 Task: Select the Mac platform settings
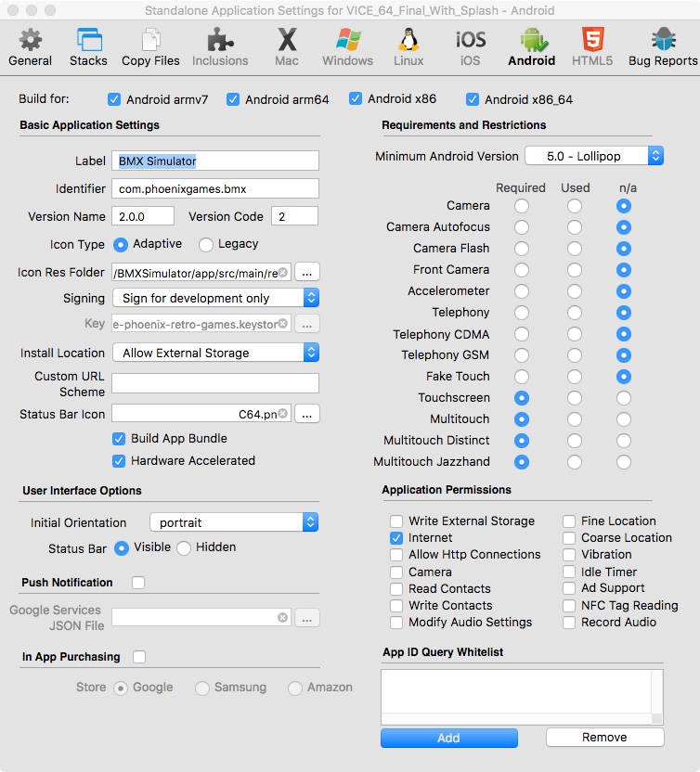[287, 46]
